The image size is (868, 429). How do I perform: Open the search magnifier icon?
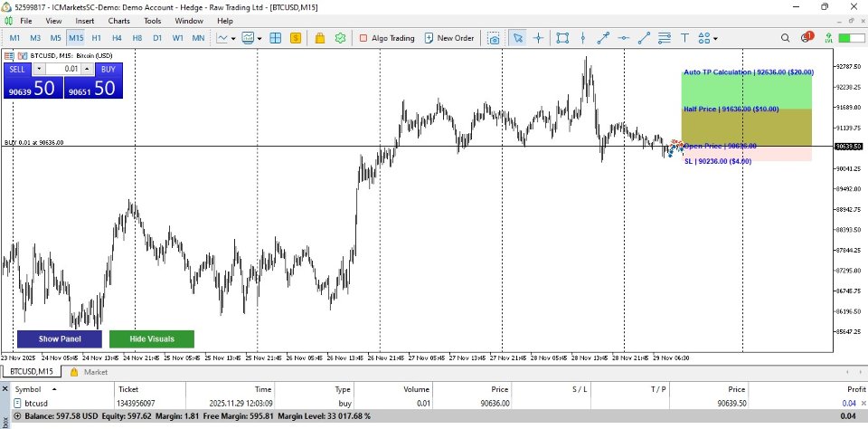(x=785, y=38)
